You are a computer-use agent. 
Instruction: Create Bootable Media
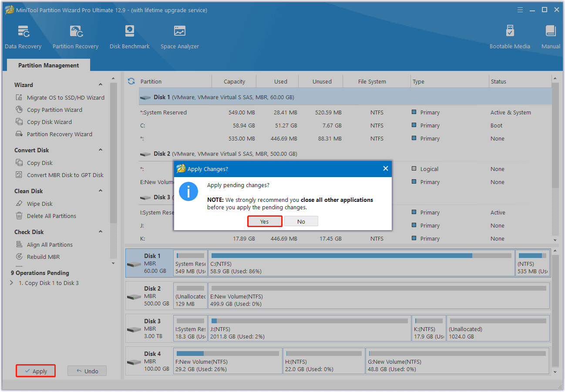510,37
